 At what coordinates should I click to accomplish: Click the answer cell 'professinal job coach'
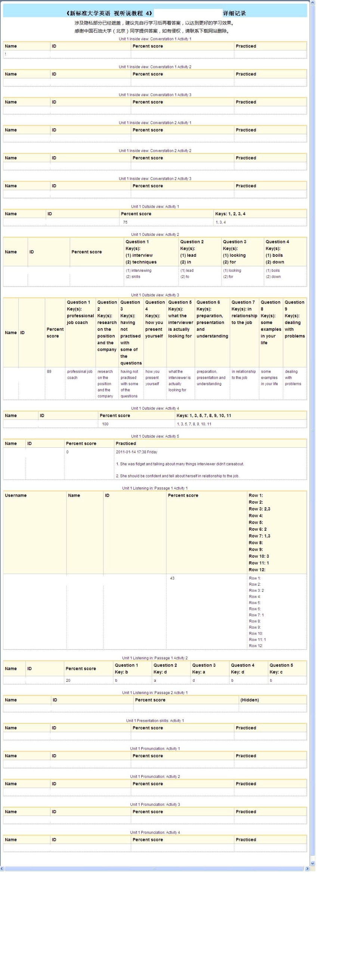tap(80, 375)
